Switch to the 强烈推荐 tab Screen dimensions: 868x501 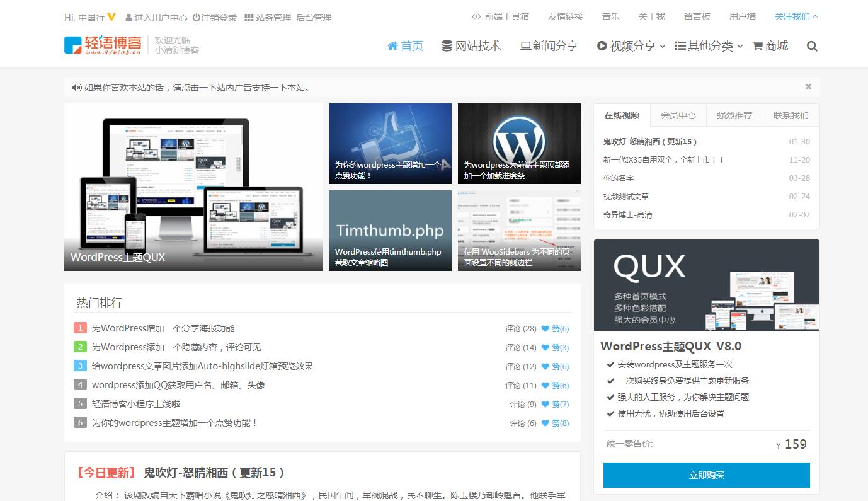tap(734, 115)
